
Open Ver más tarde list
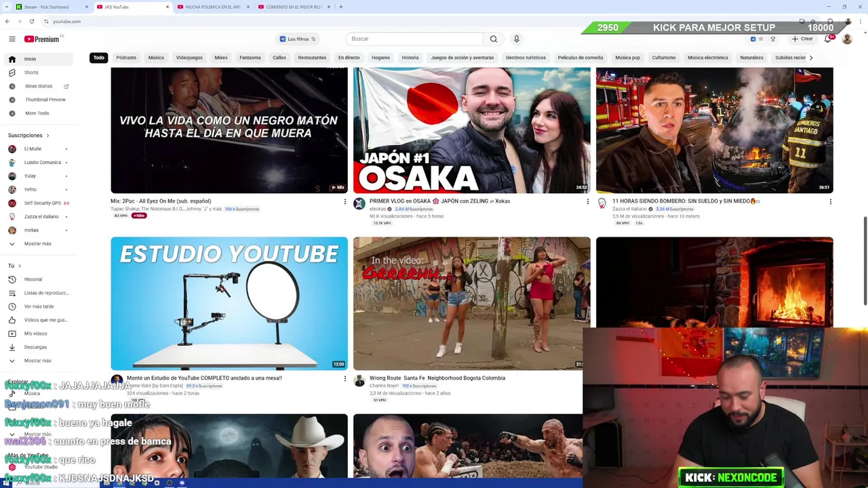tap(39, 306)
